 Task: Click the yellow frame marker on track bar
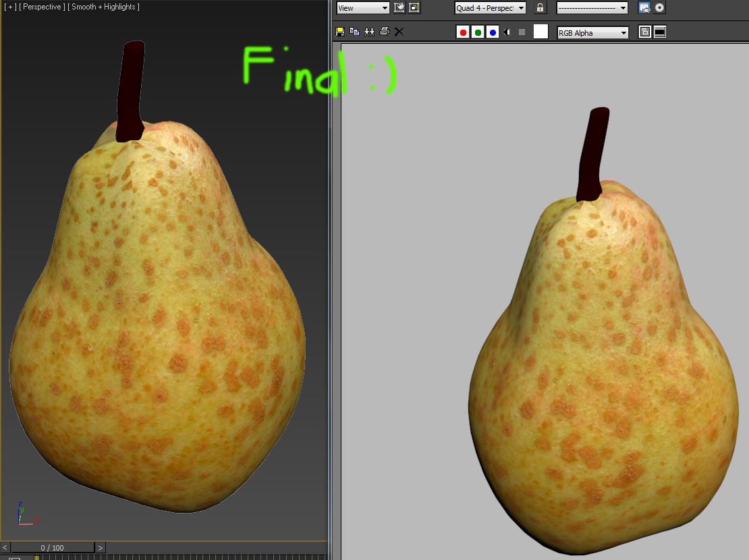(x=37, y=557)
